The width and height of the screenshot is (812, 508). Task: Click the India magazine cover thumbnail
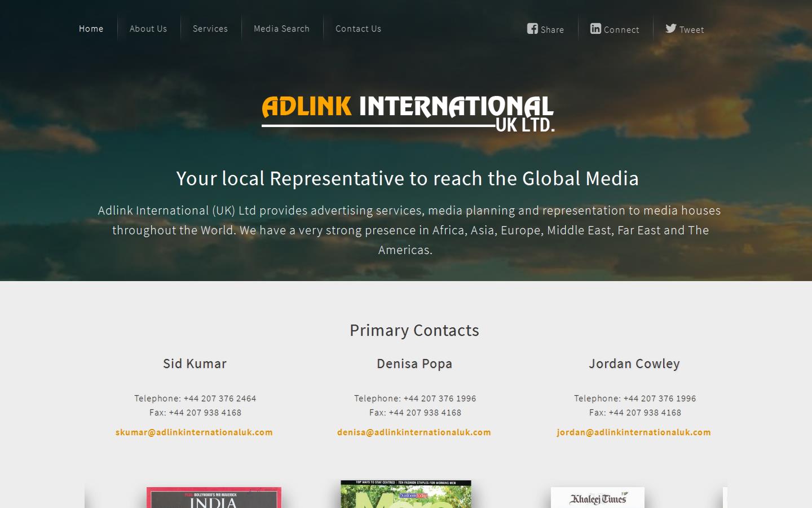[x=213, y=497]
